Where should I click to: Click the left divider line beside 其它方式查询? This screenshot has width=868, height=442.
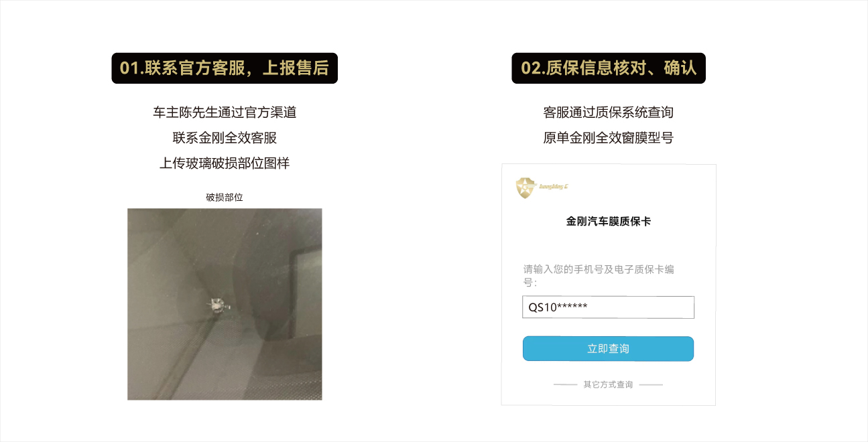pyautogui.click(x=566, y=385)
